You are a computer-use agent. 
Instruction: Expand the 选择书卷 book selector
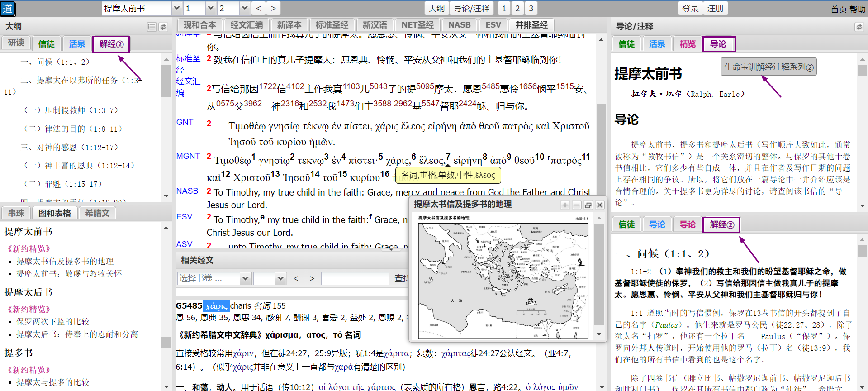click(x=245, y=278)
